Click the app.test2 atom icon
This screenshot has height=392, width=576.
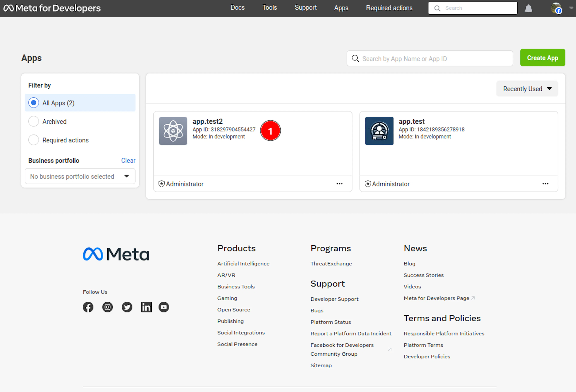tap(173, 131)
